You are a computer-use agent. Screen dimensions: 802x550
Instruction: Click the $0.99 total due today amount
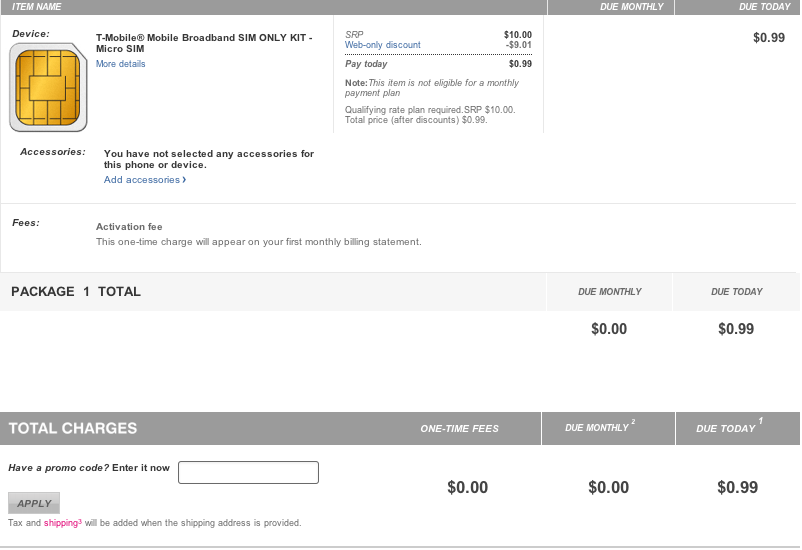tap(738, 487)
